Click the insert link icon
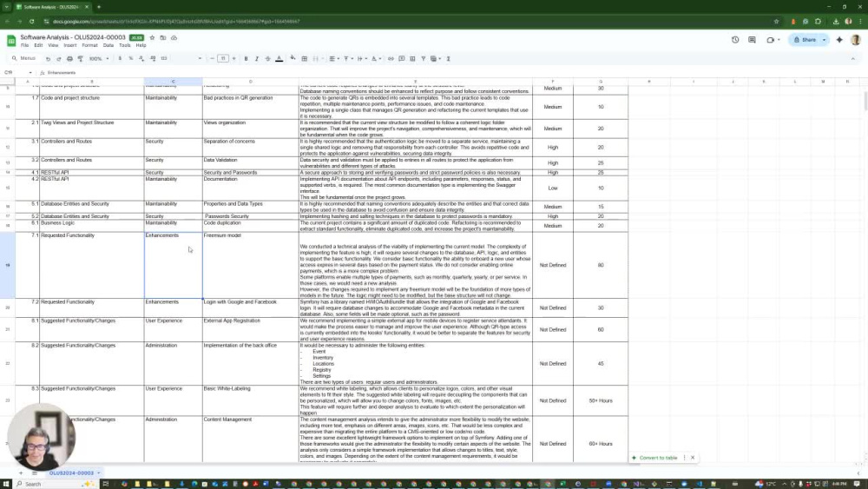The height and width of the screenshot is (489, 868). [x=391, y=59]
